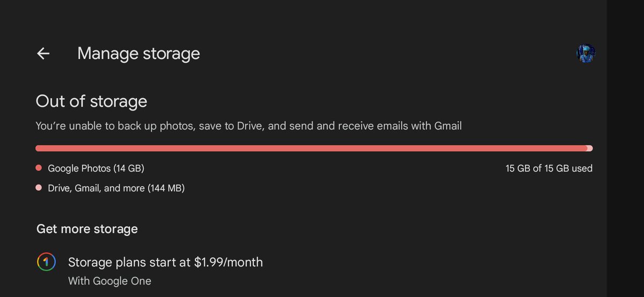Tap the With Google One subtitle
This screenshot has width=644, height=297.
(x=109, y=281)
